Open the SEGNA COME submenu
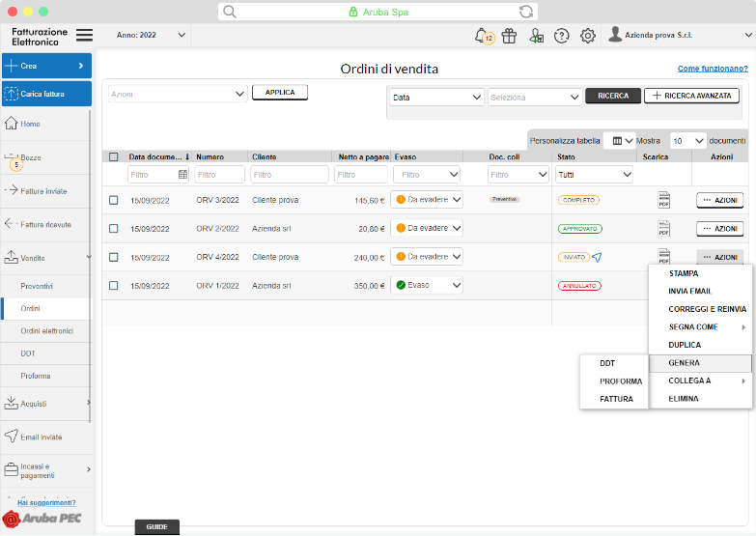 coord(701,326)
